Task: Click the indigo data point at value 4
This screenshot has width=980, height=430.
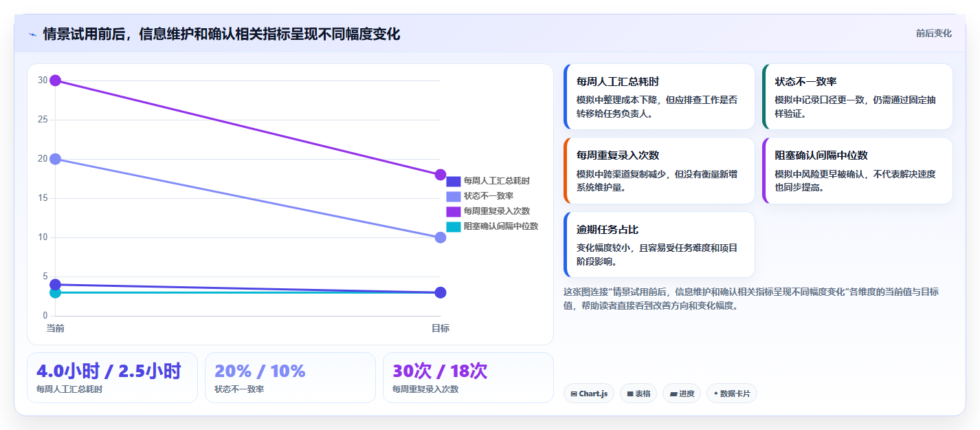Action: click(56, 284)
